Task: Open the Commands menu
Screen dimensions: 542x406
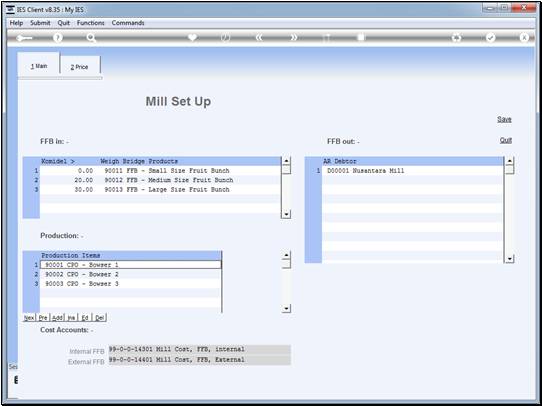Action: tap(128, 23)
